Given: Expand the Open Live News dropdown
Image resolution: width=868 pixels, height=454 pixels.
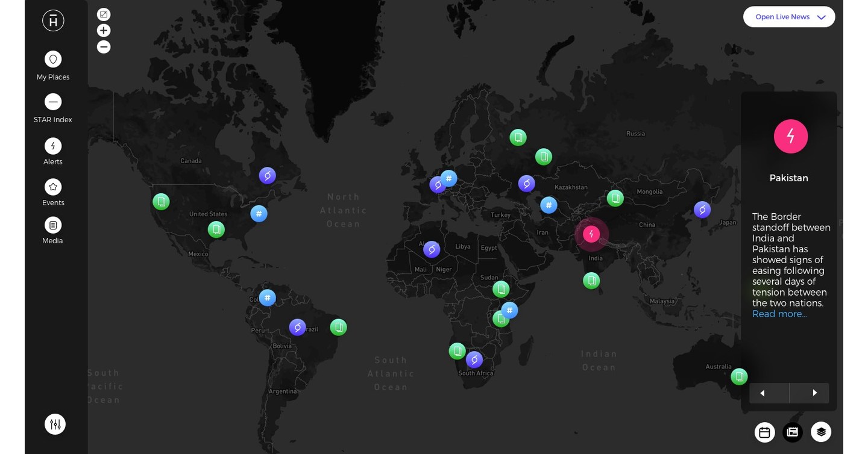Looking at the screenshot, I should coord(789,16).
